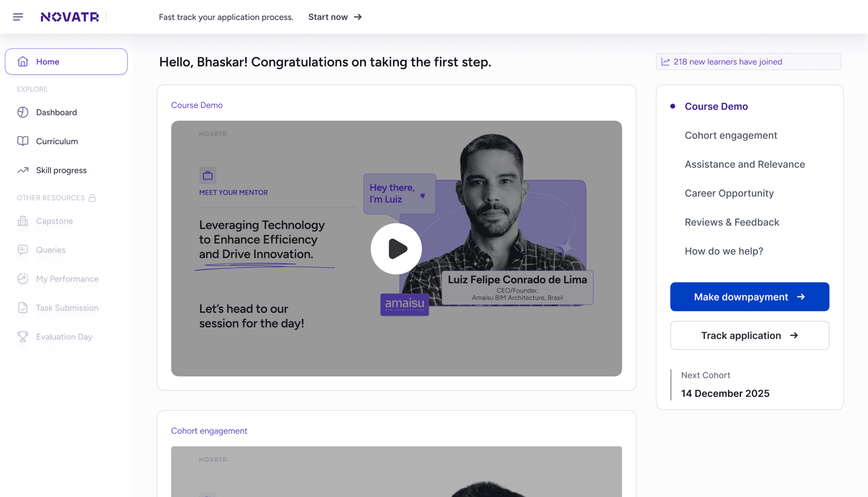
Task: Click the Cohort engagement video thumbnail
Action: [396, 472]
